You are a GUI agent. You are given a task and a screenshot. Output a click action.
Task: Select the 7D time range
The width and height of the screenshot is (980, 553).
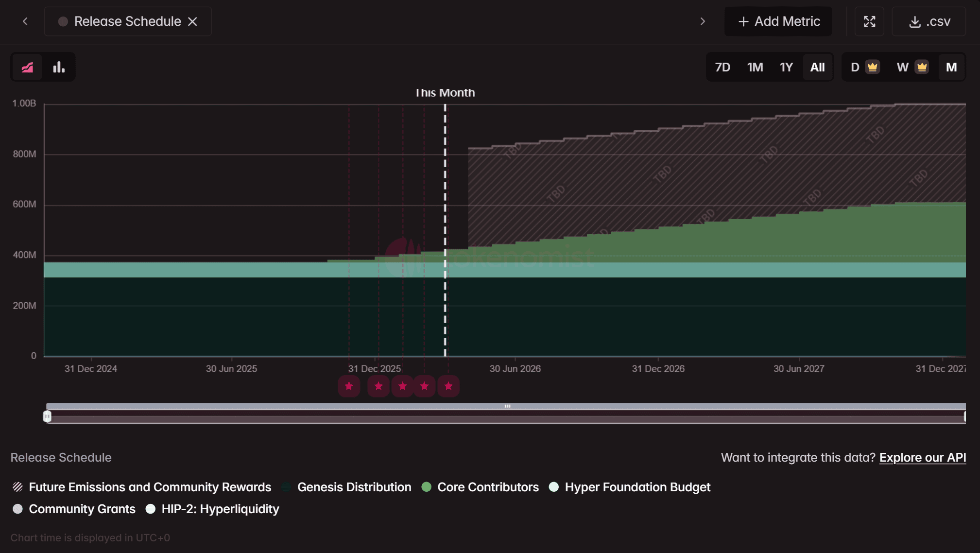(x=722, y=67)
